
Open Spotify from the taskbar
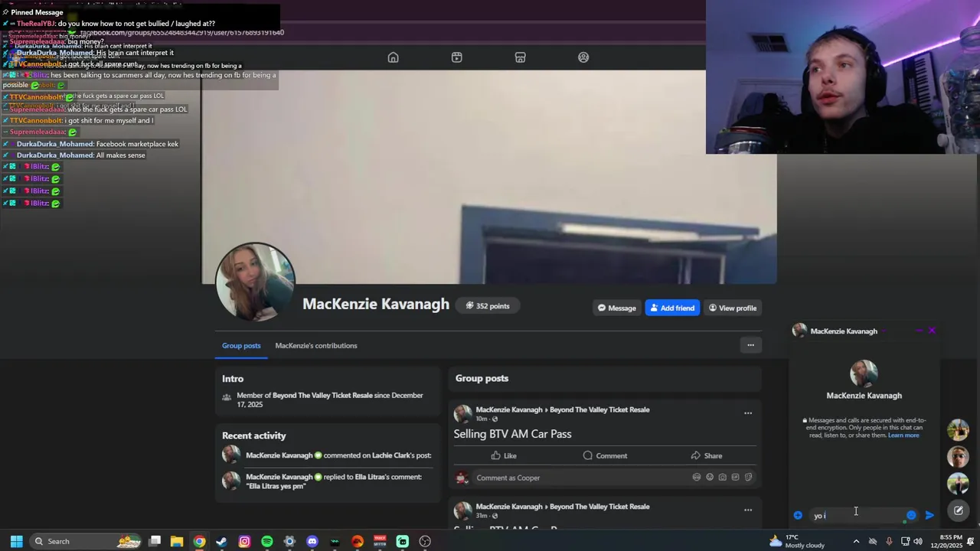(x=267, y=541)
